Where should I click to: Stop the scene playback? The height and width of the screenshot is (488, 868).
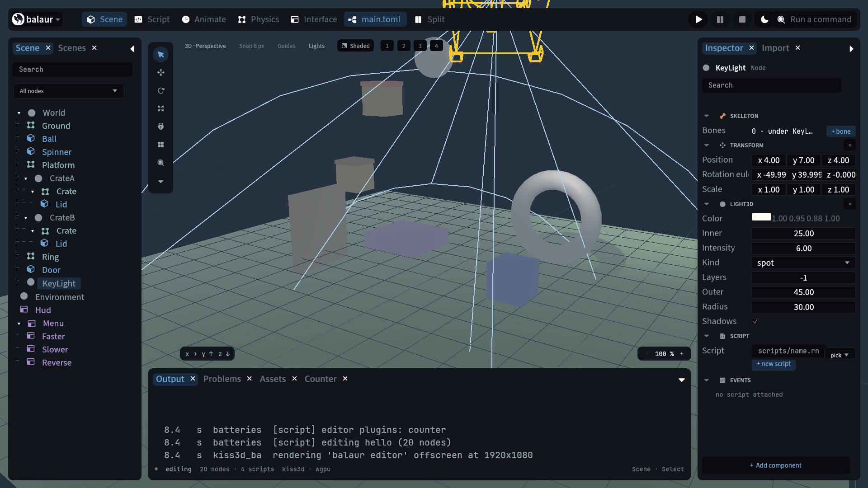coord(742,19)
